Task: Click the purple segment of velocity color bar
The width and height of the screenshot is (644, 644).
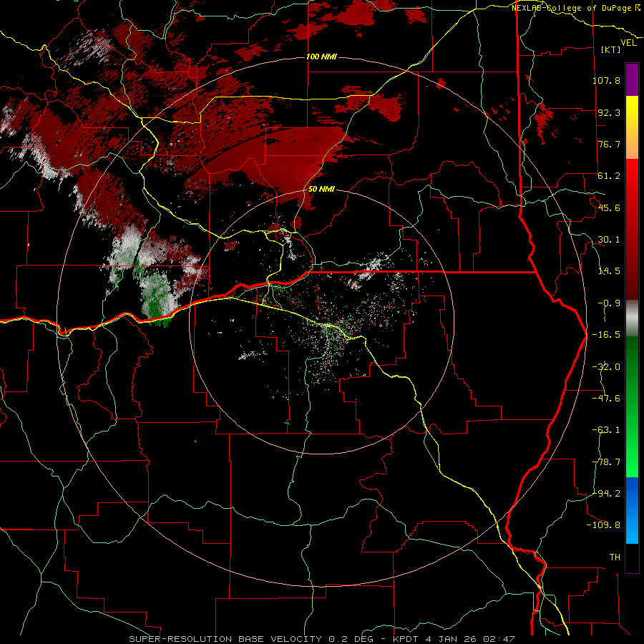Action: click(x=632, y=79)
